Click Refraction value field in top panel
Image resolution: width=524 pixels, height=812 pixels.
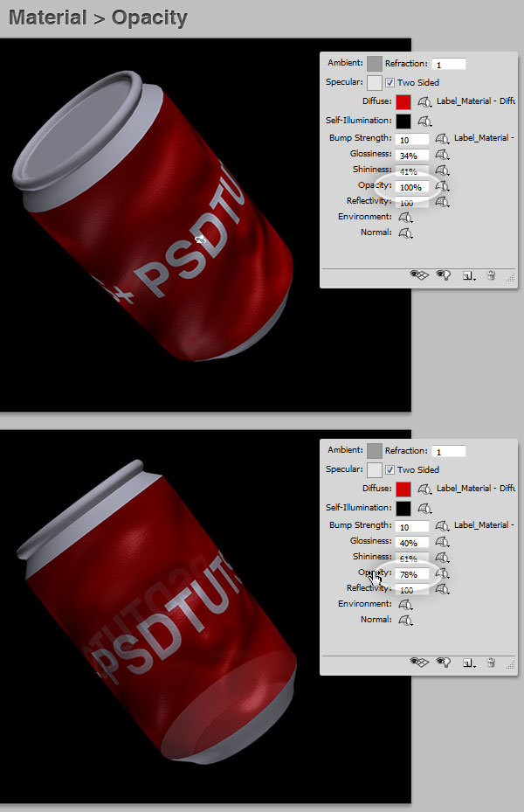[x=449, y=64]
